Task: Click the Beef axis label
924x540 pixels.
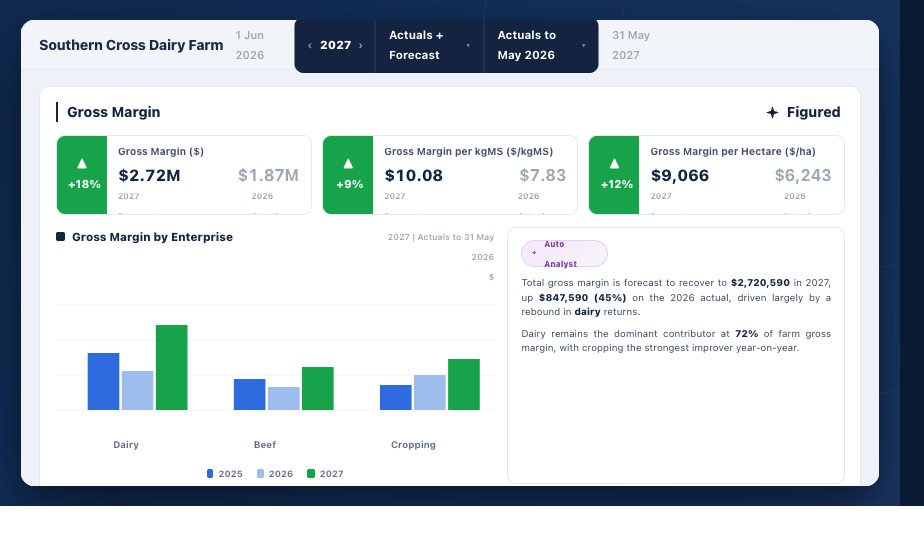Action: (265, 444)
